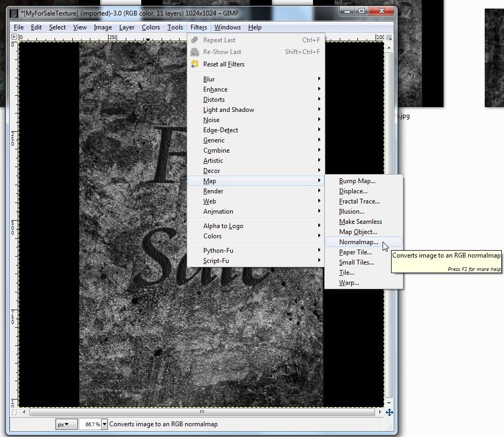Open the Edit menu
Image resolution: width=504 pixels, height=437 pixels.
36,27
